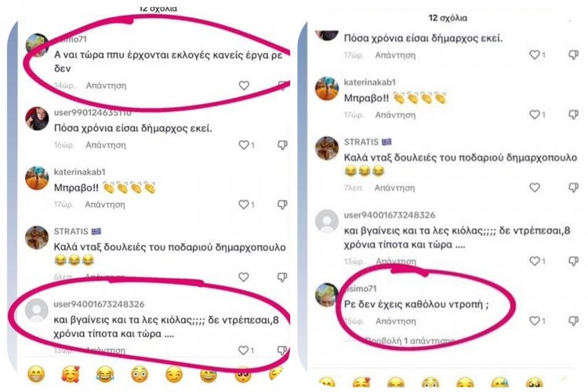Tap the heart on the left STRATIS comment
Image resolution: width=588 pixels, height=392 pixels.
tap(244, 277)
